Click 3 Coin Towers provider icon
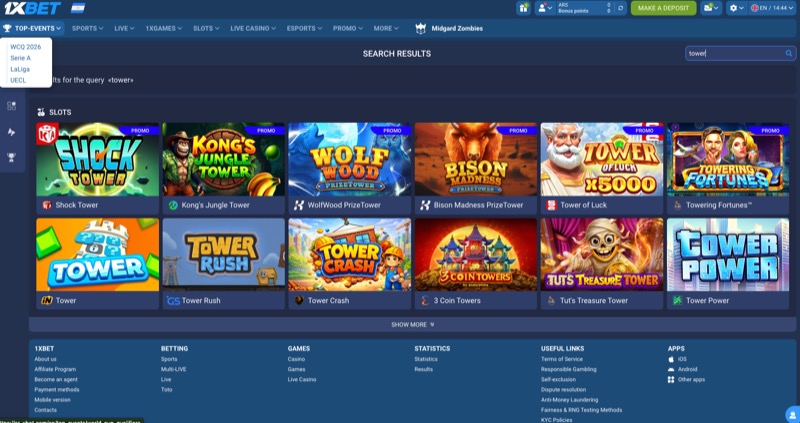Image resolution: width=800 pixels, height=423 pixels. point(425,301)
